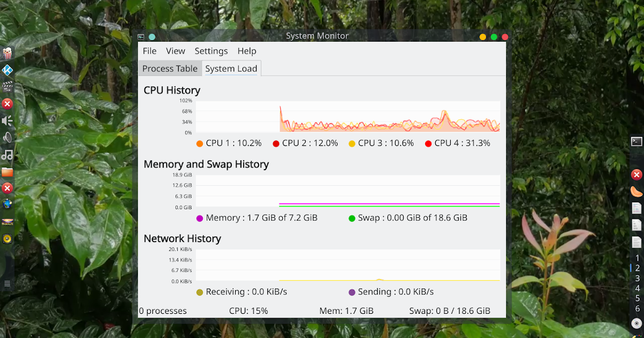Toggle CPU 1 beam via its orange legend dot
This screenshot has height=338, width=644.
click(x=200, y=143)
